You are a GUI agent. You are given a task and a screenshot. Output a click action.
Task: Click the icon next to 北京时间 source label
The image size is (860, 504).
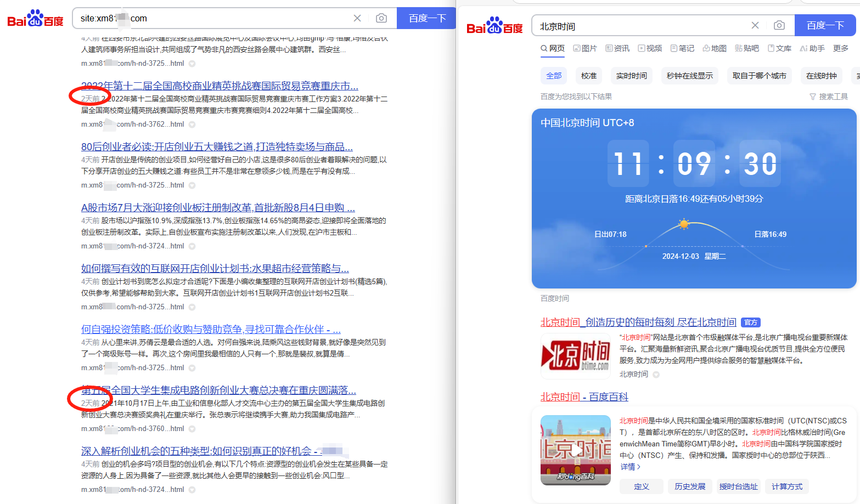click(656, 375)
